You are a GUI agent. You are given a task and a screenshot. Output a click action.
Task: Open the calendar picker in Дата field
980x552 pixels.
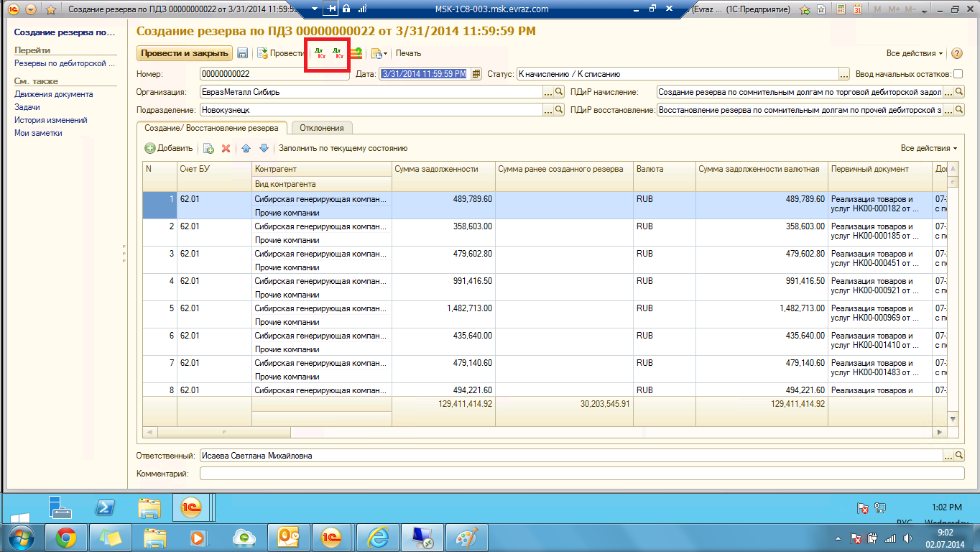476,74
